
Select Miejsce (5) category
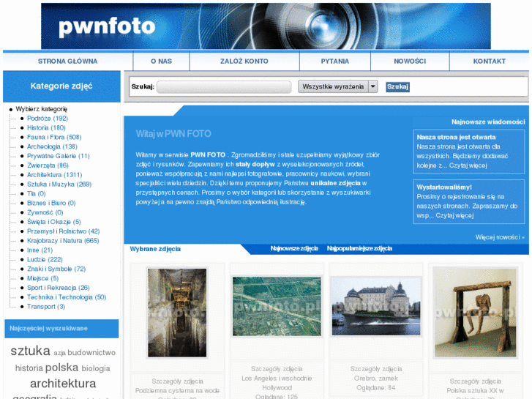pos(42,278)
